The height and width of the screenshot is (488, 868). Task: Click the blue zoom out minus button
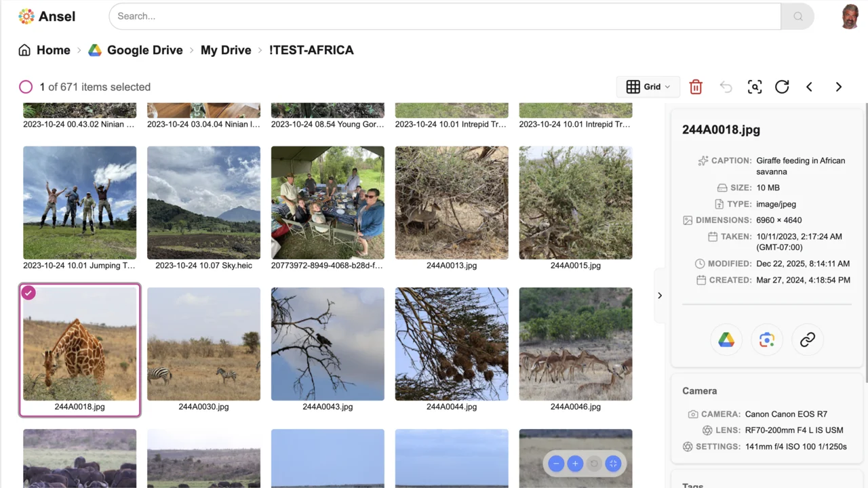(x=556, y=464)
